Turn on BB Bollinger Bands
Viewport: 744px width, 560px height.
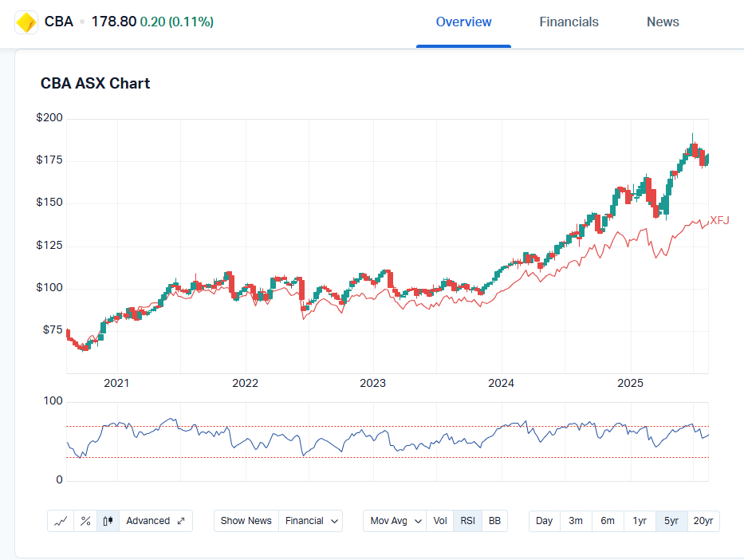tap(494, 521)
